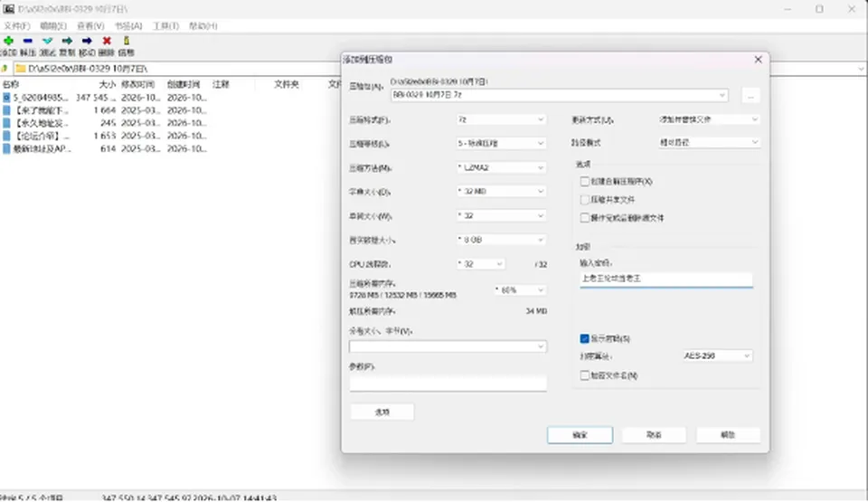Click the Options (选项) button in the dialog
This screenshot has width=868, height=502.
(x=382, y=412)
